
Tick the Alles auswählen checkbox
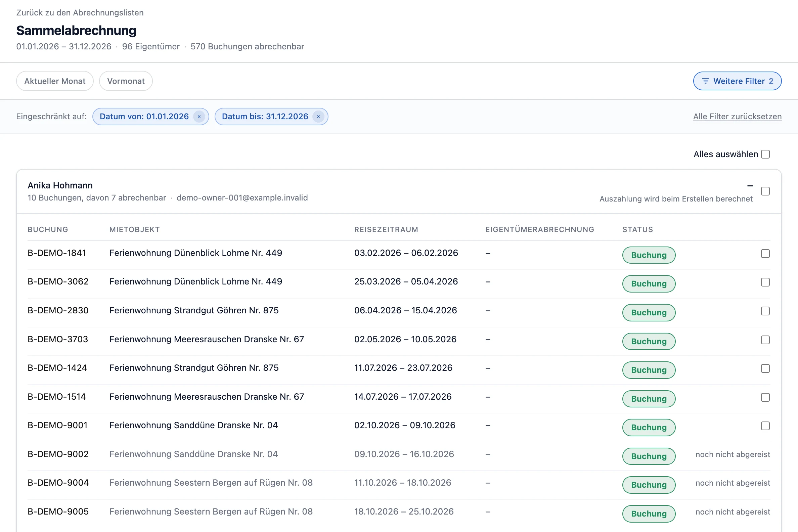tap(765, 154)
